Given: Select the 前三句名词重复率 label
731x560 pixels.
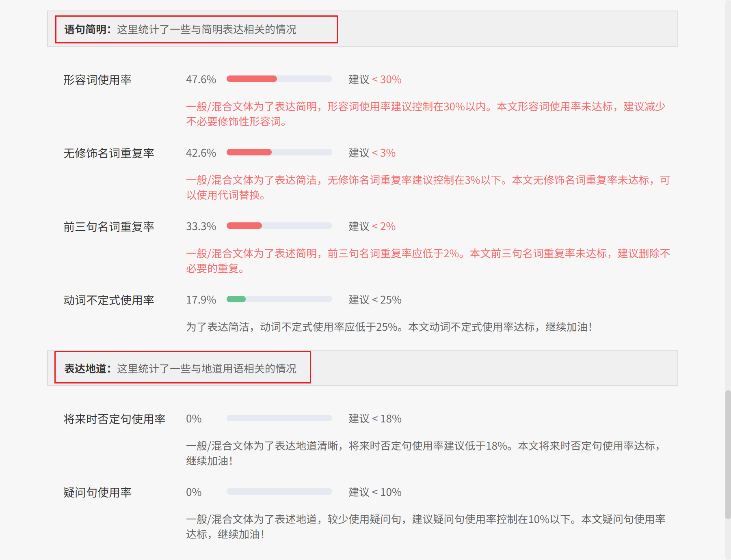Looking at the screenshot, I should coord(109,227).
